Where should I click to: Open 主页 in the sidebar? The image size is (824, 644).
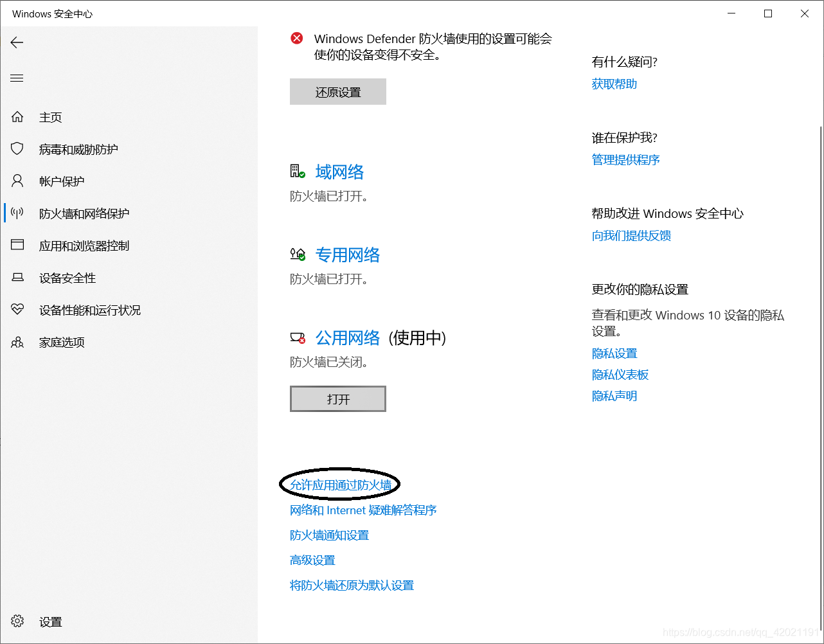(x=51, y=117)
